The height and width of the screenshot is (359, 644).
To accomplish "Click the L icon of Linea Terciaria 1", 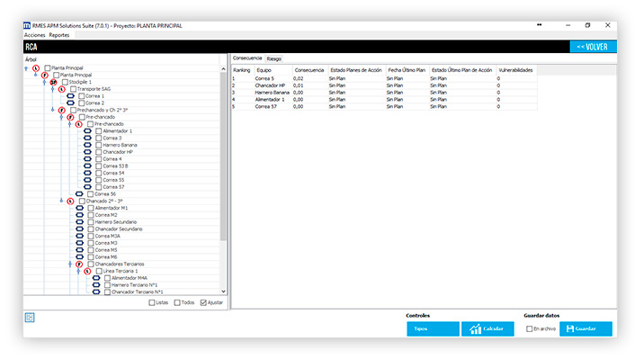I will [x=87, y=271].
